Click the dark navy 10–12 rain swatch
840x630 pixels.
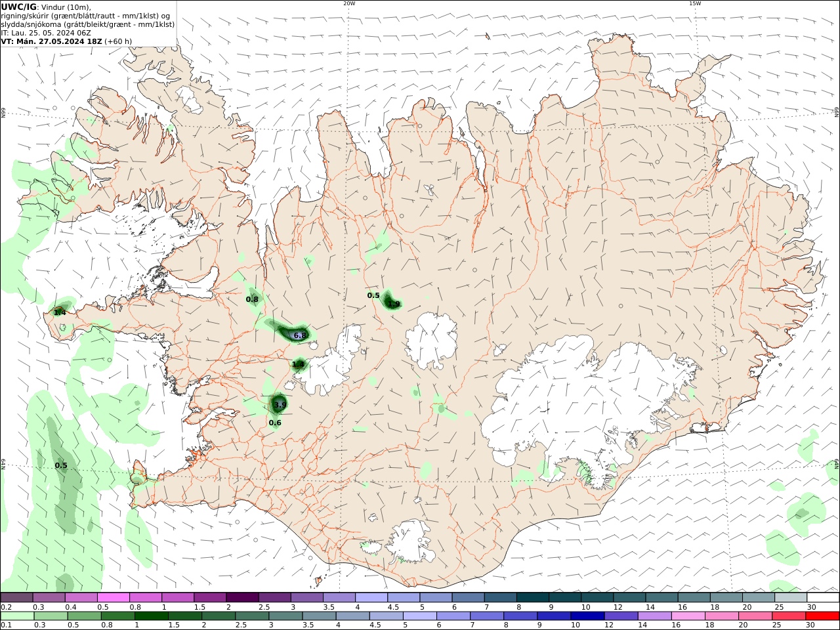click(x=587, y=616)
